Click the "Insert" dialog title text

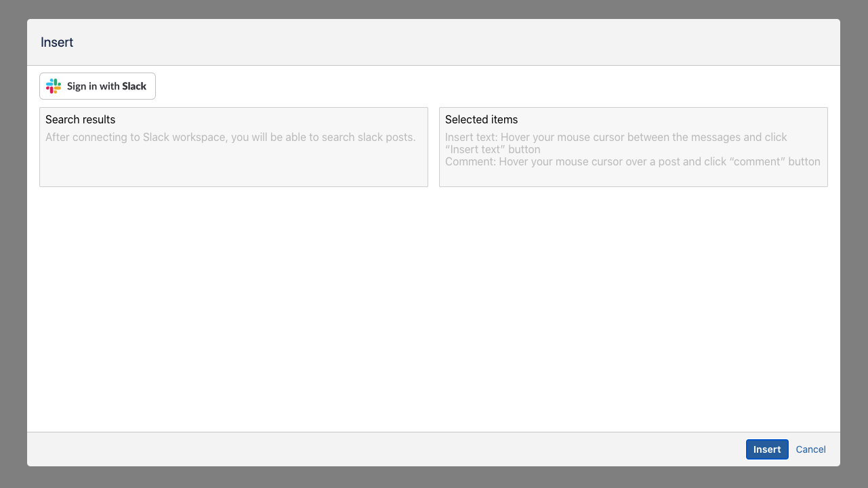57,43
